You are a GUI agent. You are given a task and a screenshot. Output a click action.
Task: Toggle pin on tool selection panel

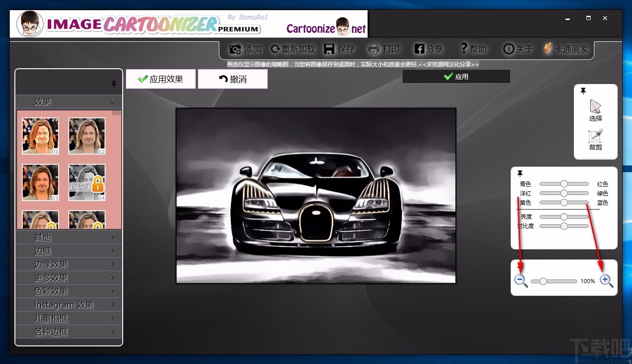pyautogui.click(x=583, y=91)
